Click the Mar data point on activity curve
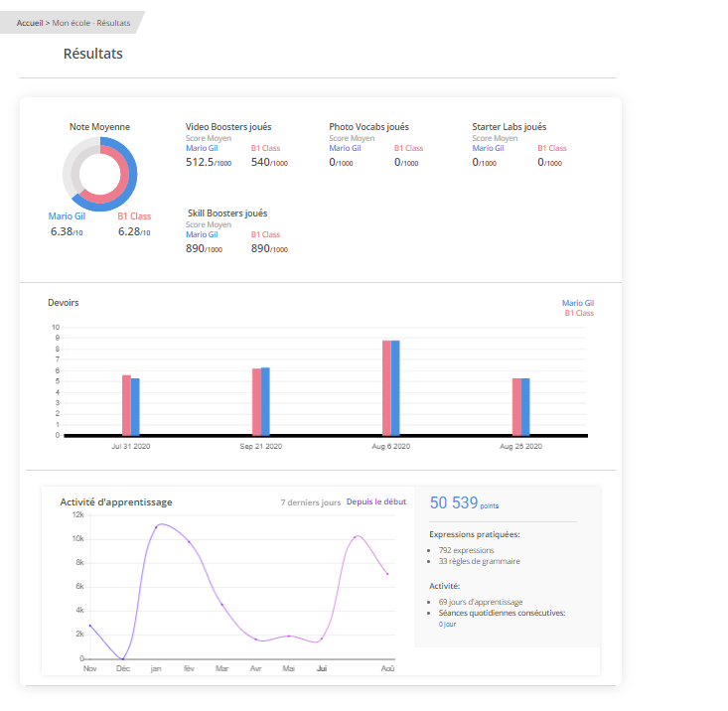728x711 pixels. pos(221,605)
